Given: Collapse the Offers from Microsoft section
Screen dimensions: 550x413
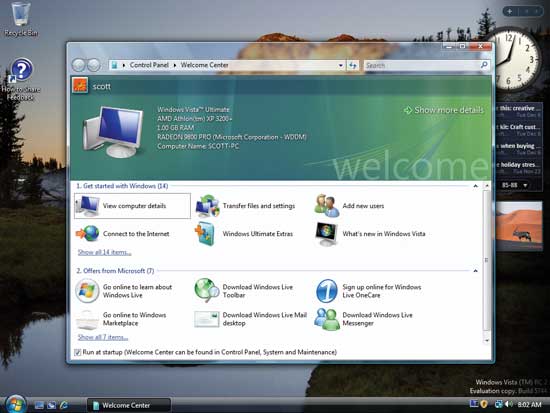Looking at the screenshot, I should (x=475, y=271).
